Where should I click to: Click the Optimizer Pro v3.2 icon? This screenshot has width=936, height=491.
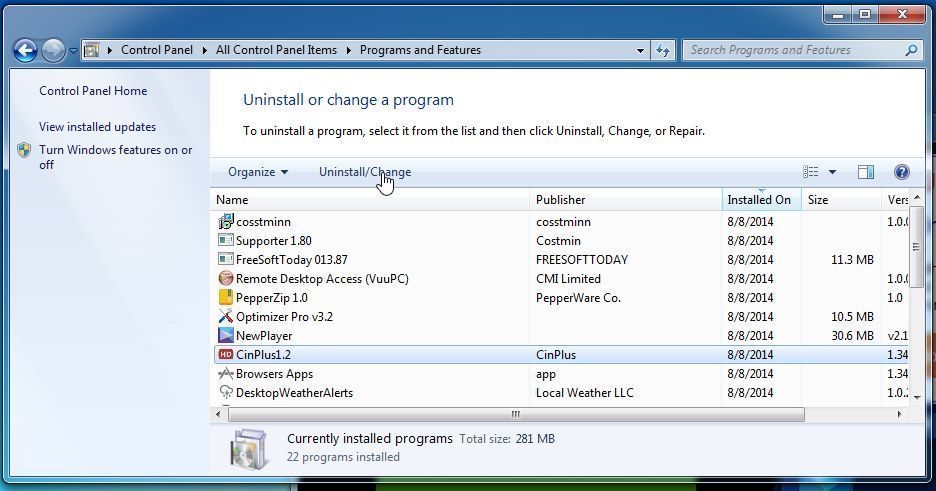[226, 316]
